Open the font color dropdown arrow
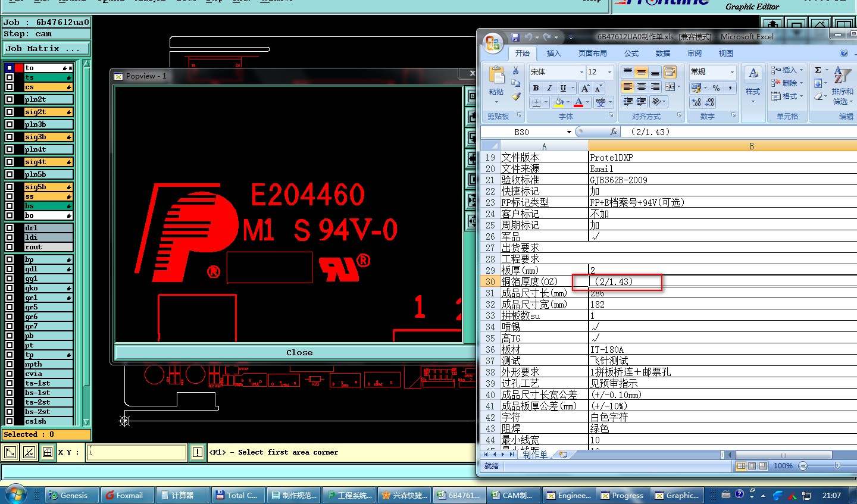The image size is (857, 504). coord(587,102)
